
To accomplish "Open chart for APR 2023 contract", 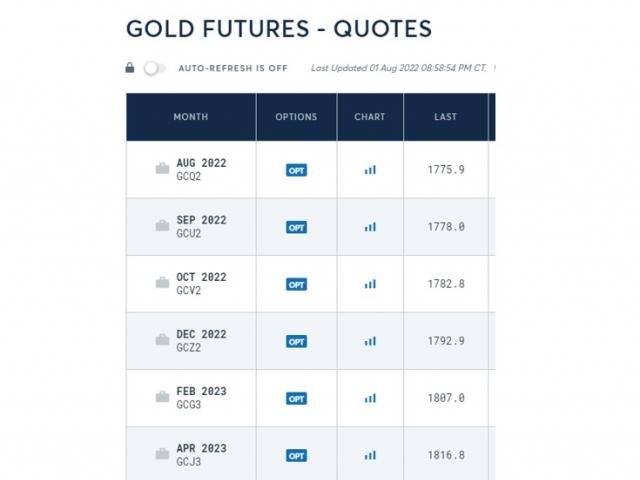I will click(370, 455).
